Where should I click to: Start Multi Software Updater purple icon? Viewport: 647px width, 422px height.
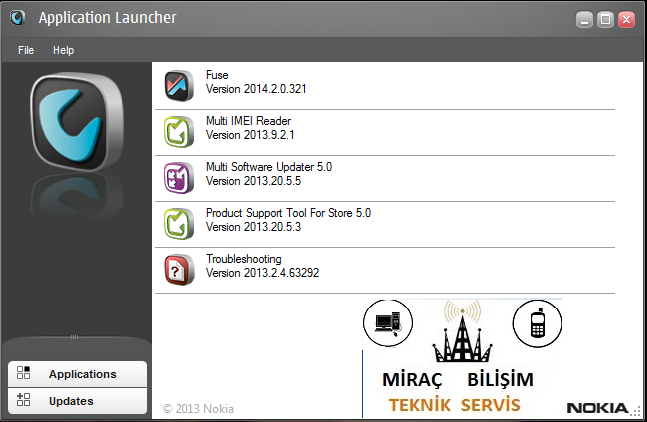(179, 178)
